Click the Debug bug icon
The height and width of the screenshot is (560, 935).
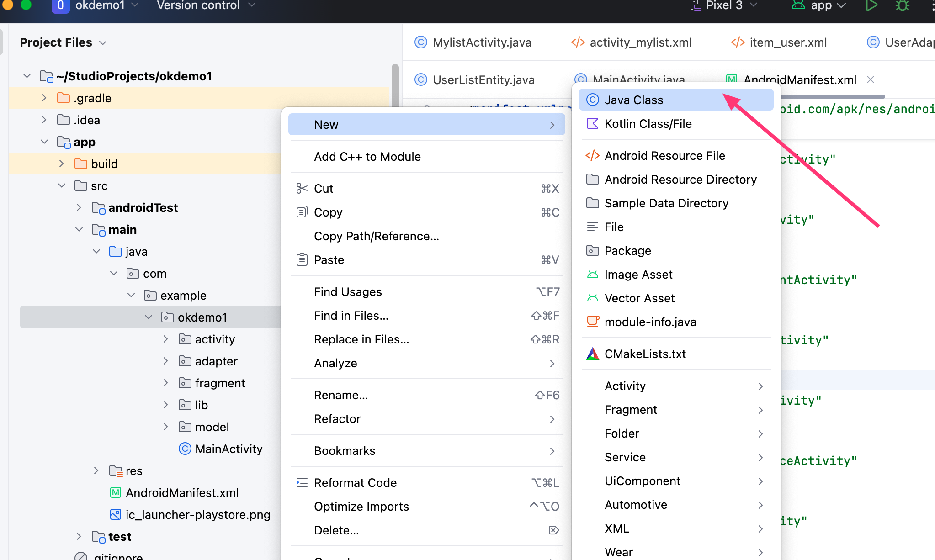pyautogui.click(x=902, y=5)
